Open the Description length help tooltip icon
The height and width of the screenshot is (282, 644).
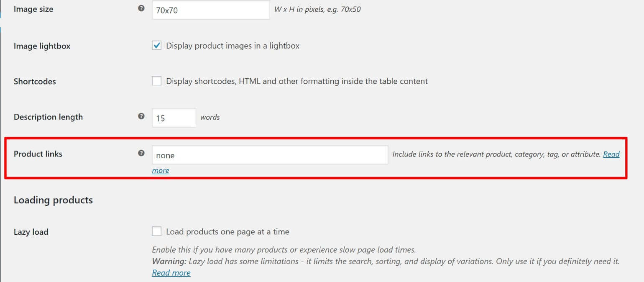pos(141,116)
